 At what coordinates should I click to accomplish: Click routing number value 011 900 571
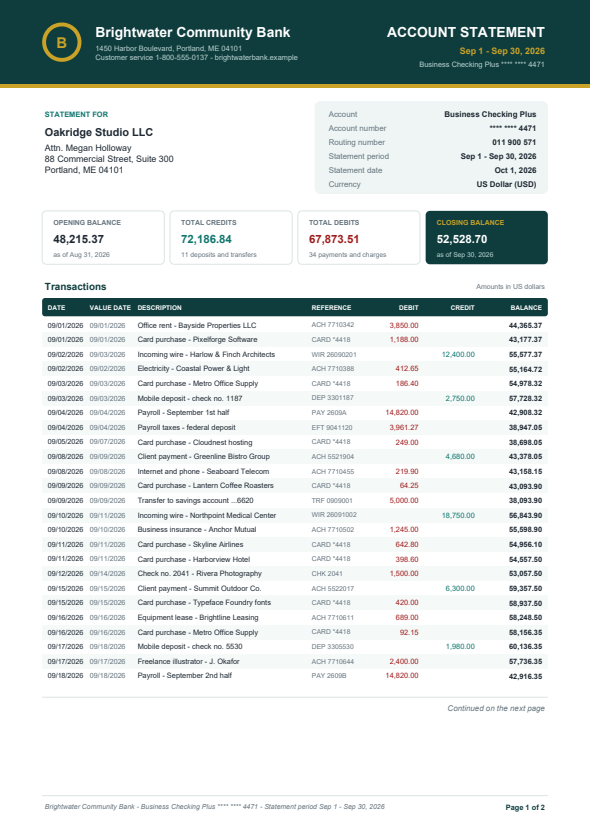click(x=514, y=142)
